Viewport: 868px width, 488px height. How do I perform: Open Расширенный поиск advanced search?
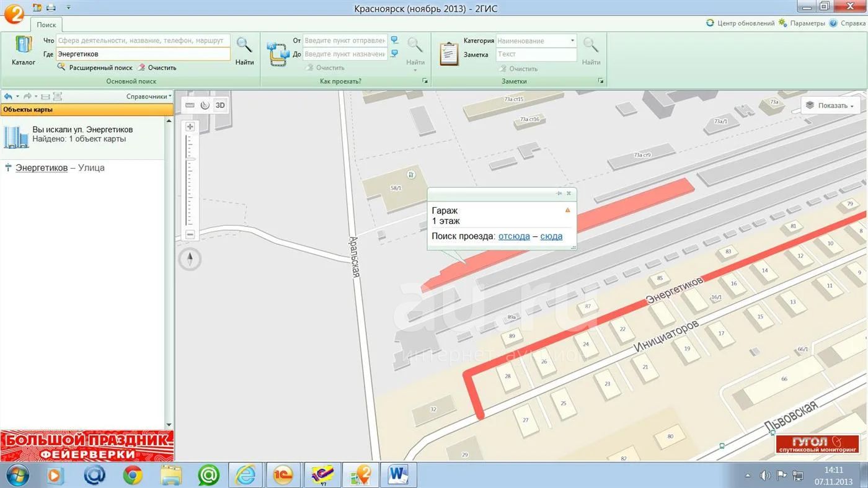click(95, 68)
